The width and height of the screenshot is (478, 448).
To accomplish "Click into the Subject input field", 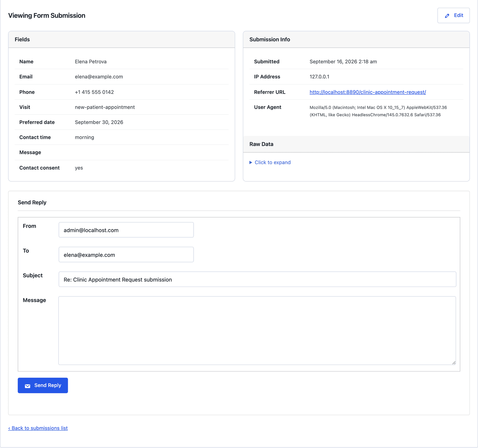I will (257, 279).
